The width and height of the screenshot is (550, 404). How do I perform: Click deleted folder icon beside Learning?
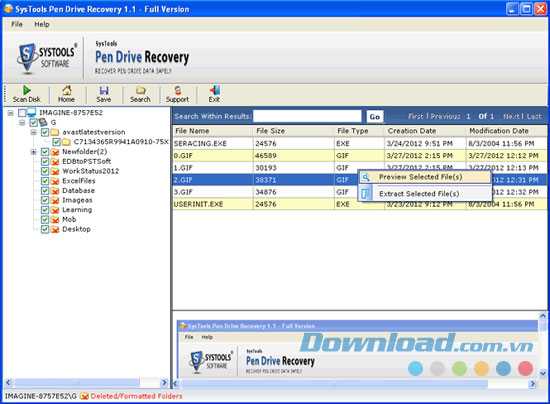54,210
